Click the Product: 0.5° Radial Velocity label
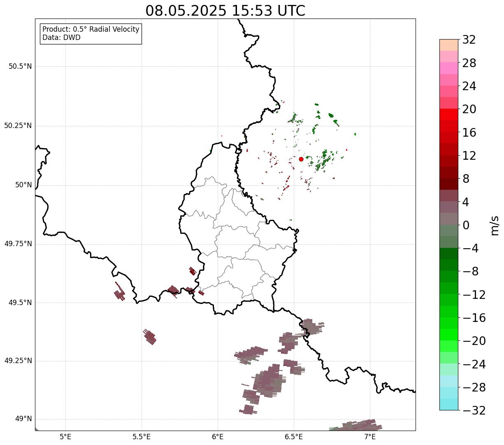504x445 pixels. click(x=91, y=30)
